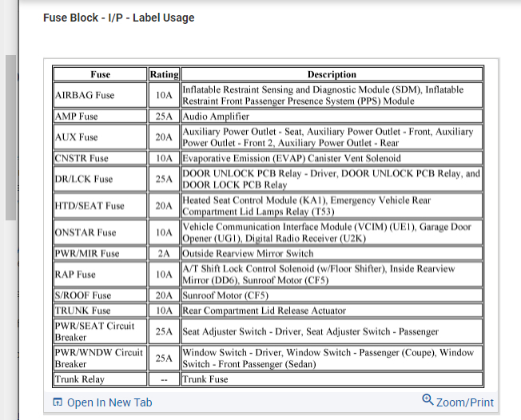Click the magnifier icon beside Zoom/Print

tap(428, 400)
